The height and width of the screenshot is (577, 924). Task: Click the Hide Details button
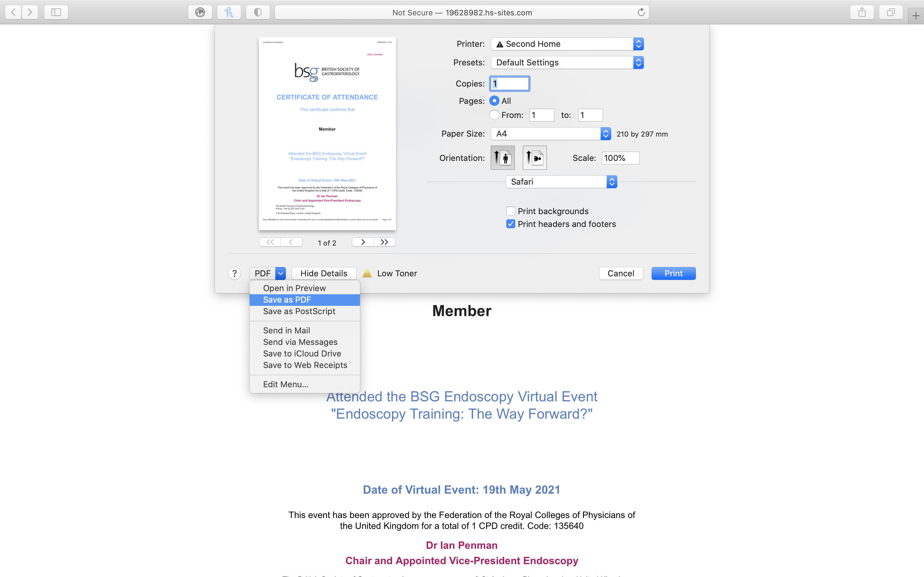(x=324, y=273)
